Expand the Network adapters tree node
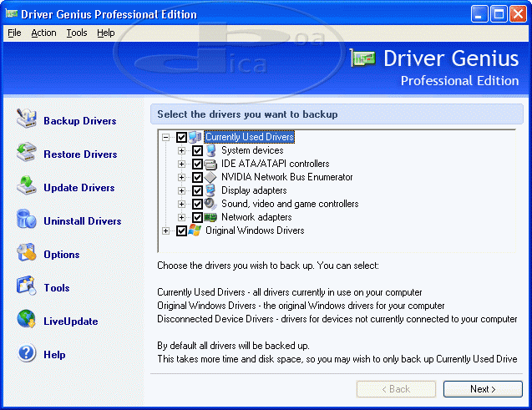The width and height of the screenshot is (532, 410). click(181, 218)
